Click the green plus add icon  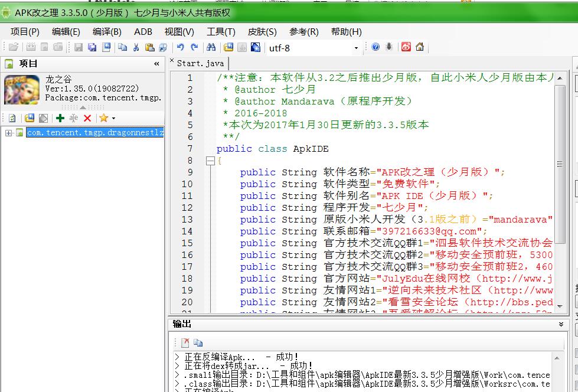tap(60, 118)
